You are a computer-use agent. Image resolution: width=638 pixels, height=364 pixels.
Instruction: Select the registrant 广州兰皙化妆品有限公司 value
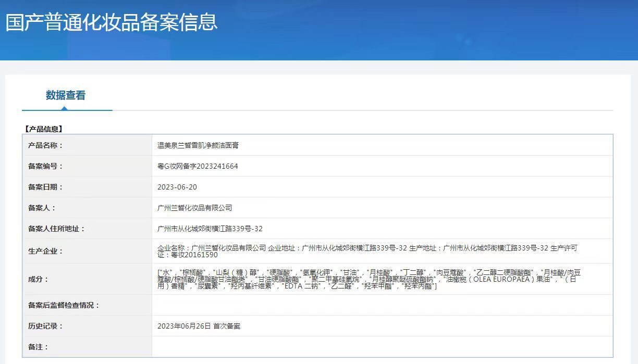[x=195, y=208]
